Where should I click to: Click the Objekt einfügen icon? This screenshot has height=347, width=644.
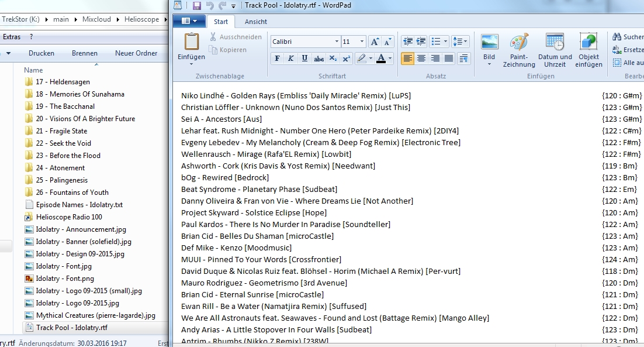[588, 50]
